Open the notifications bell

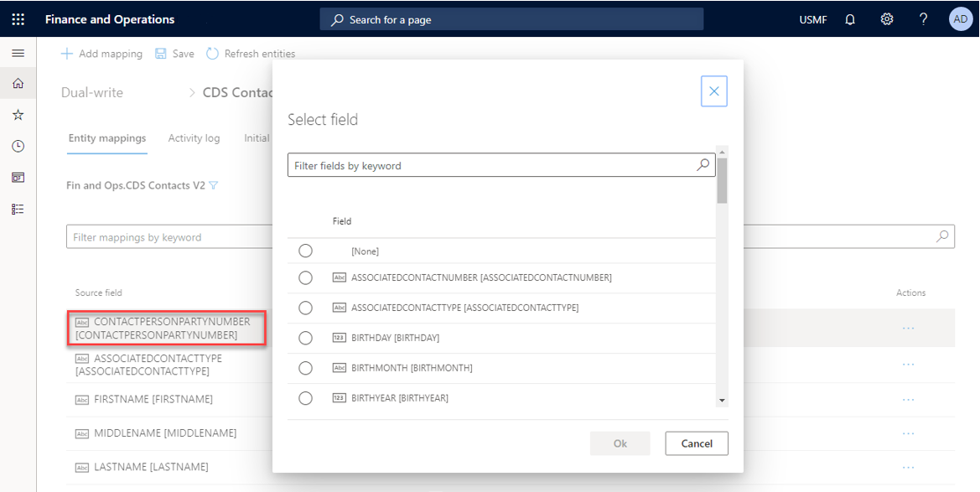click(x=850, y=18)
